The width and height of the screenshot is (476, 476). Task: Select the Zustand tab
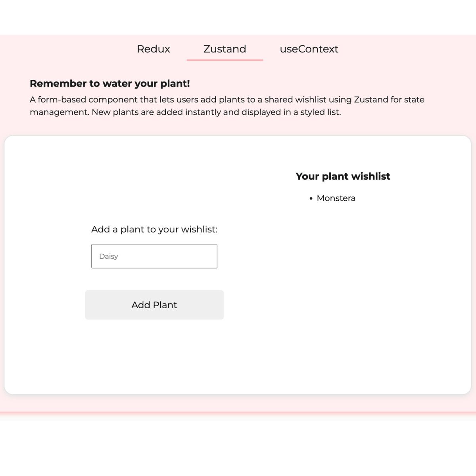pyautogui.click(x=225, y=49)
